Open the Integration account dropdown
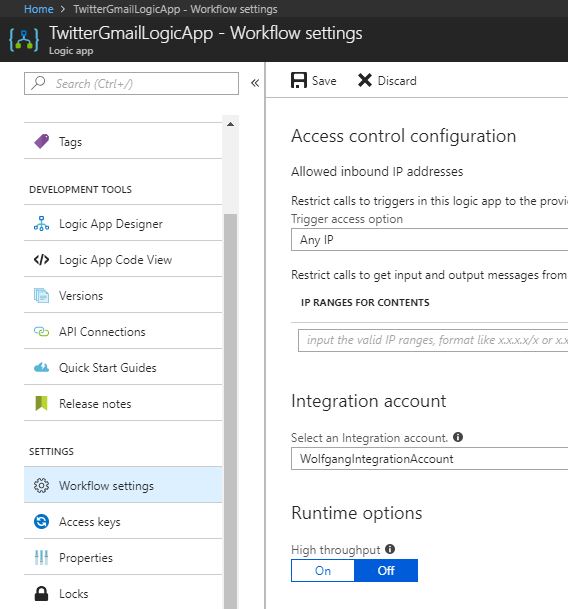 [x=429, y=459]
